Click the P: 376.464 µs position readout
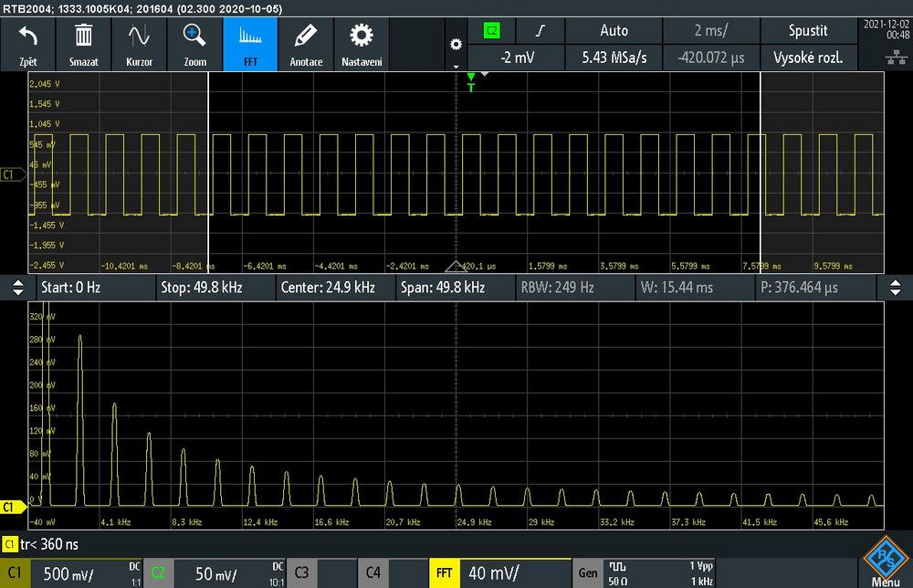 (x=814, y=288)
